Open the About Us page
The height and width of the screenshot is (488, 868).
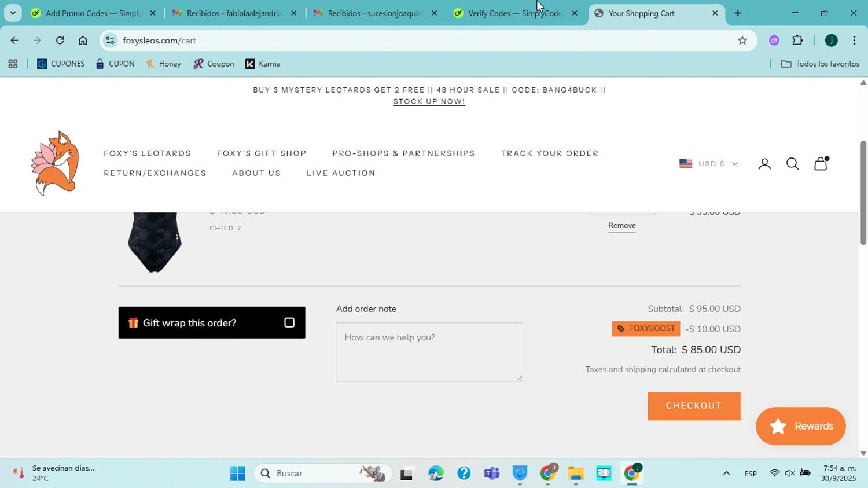(256, 173)
